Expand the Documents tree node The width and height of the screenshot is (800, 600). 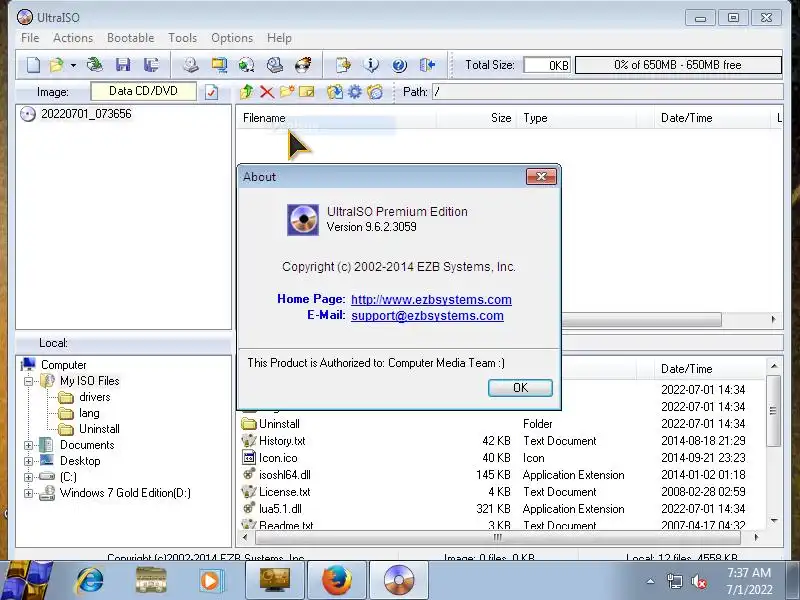(x=29, y=445)
